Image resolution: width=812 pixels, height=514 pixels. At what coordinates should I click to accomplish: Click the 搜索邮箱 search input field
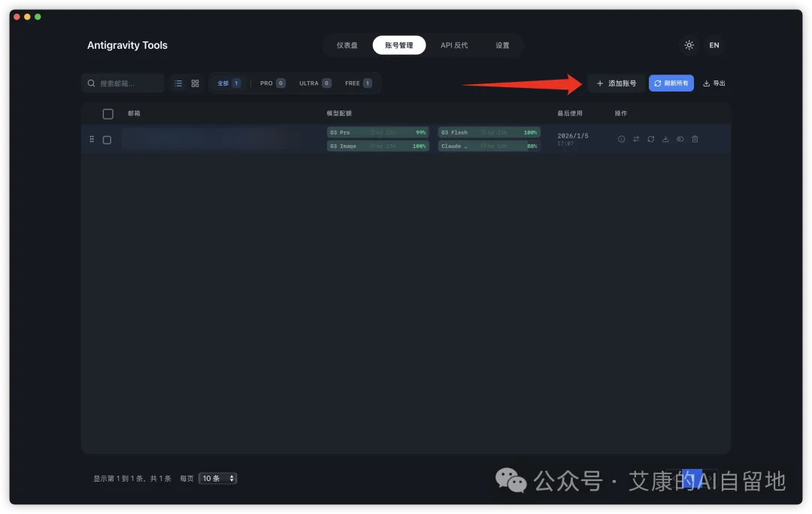pyautogui.click(x=124, y=83)
